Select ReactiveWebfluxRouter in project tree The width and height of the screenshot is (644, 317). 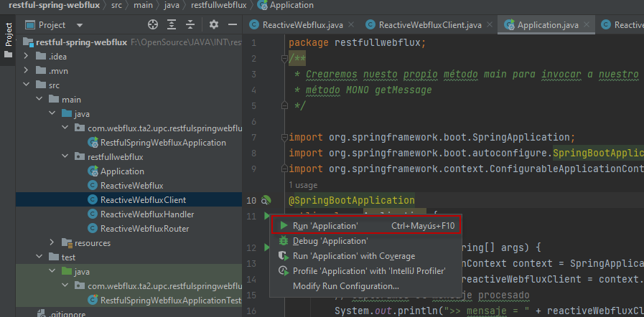point(139,228)
